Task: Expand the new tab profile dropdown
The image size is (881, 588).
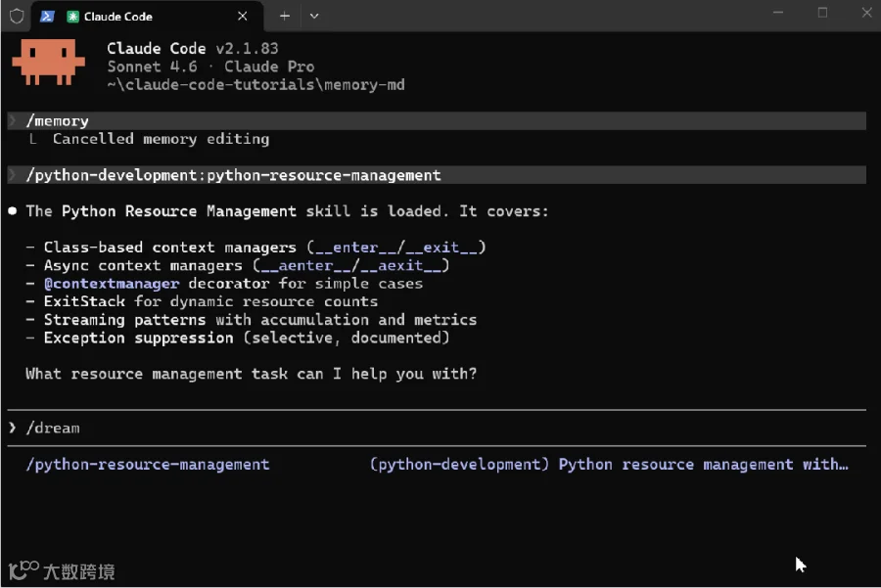Action: point(314,17)
